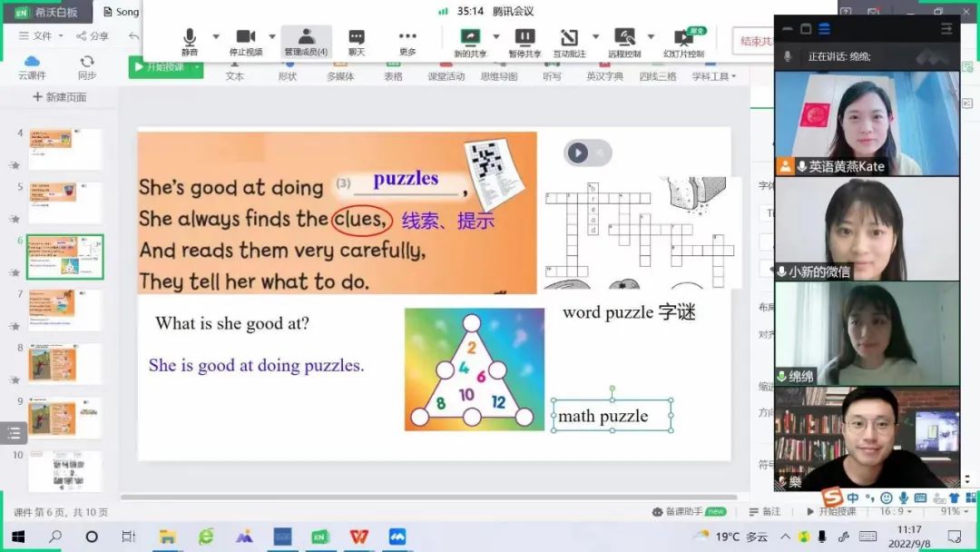Screen dimensions: 980x552
Task: Open 听写 dictation tool
Action: click(552, 71)
